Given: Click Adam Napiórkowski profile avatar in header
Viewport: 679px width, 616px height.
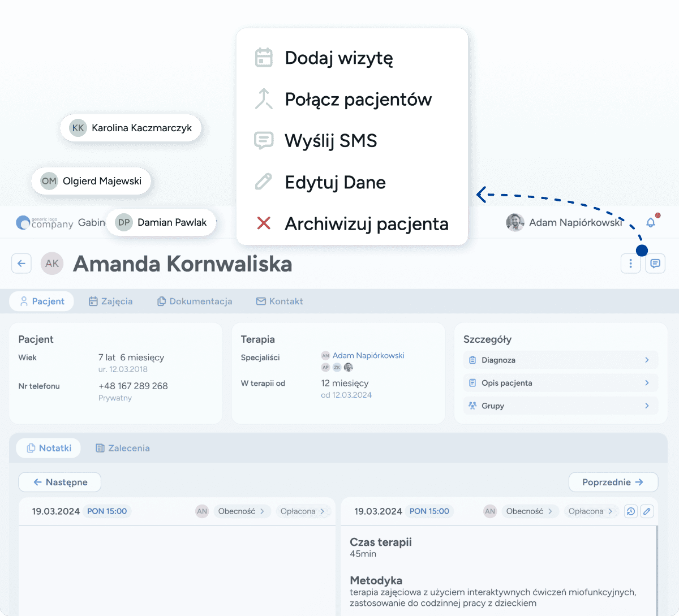Looking at the screenshot, I should coord(515,223).
